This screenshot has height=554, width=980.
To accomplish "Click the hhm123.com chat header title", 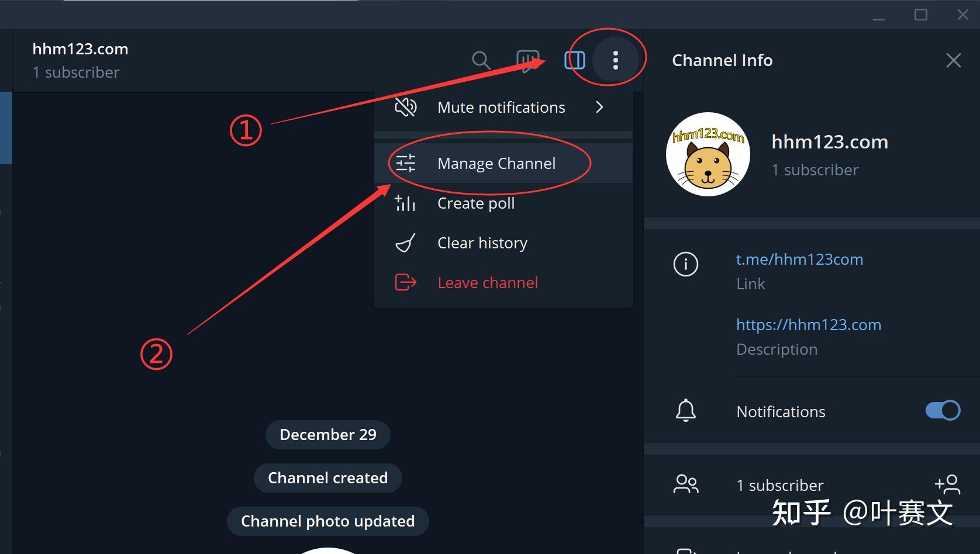I will coord(80,49).
